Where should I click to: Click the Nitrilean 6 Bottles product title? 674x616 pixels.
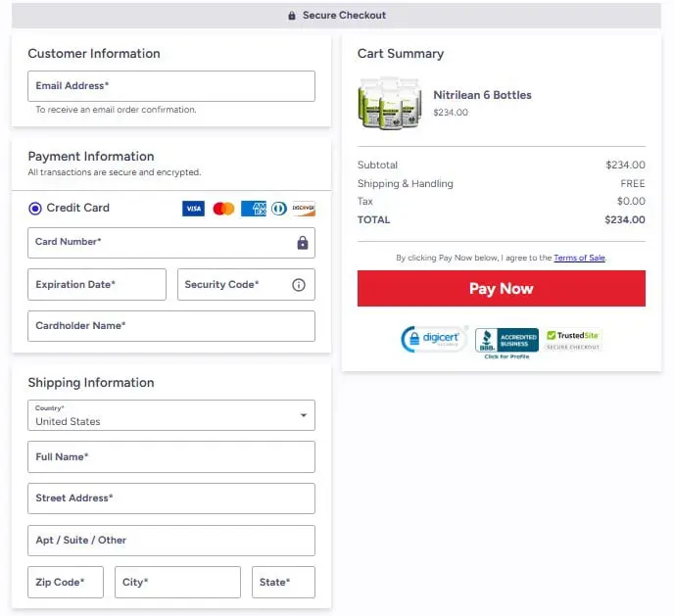482,95
